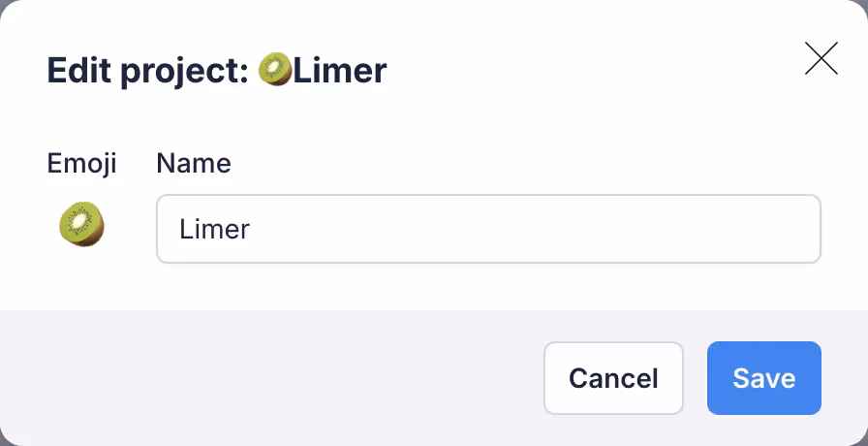Image resolution: width=868 pixels, height=446 pixels.
Task: Click the blue Save button
Action: [x=763, y=377]
